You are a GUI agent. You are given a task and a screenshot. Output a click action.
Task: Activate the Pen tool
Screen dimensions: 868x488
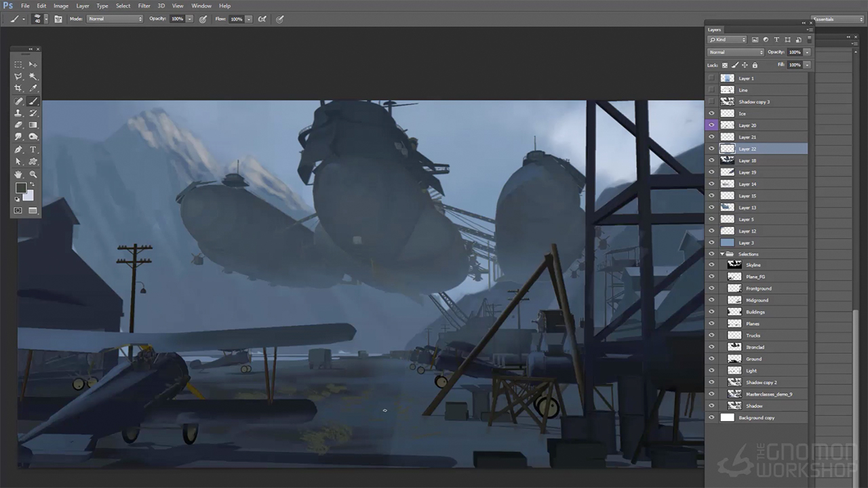point(18,150)
